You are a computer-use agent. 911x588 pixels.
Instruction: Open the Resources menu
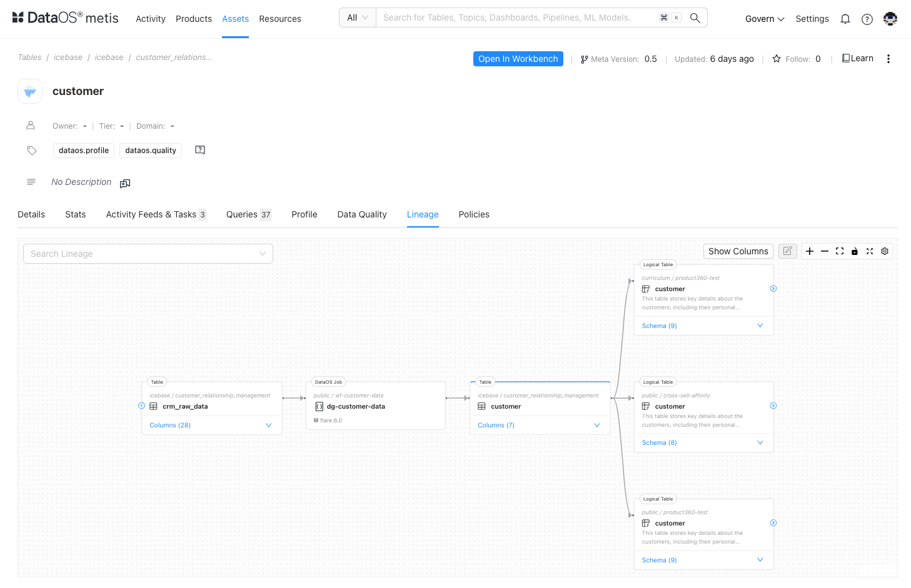coord(280,19)
